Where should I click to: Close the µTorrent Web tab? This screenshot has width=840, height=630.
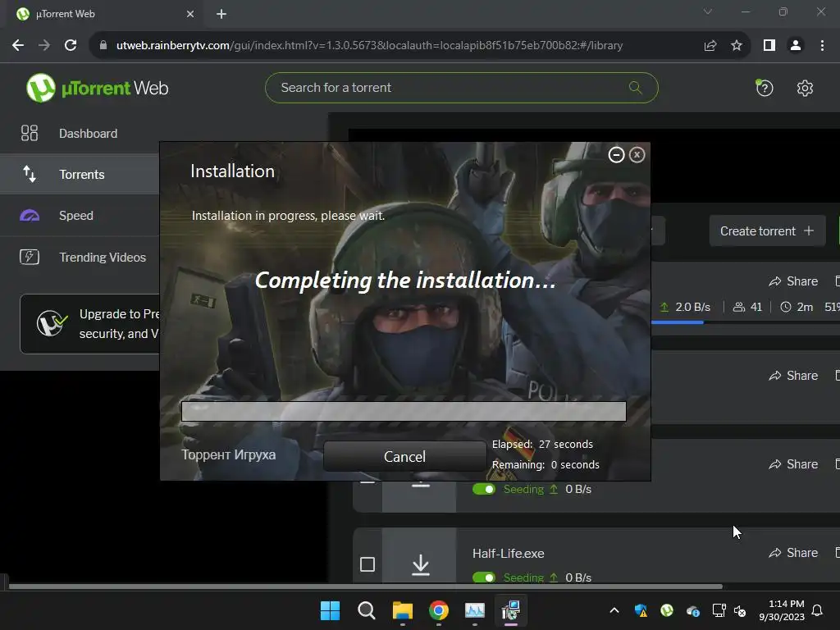pyautogui.click(x=190, y=14)
